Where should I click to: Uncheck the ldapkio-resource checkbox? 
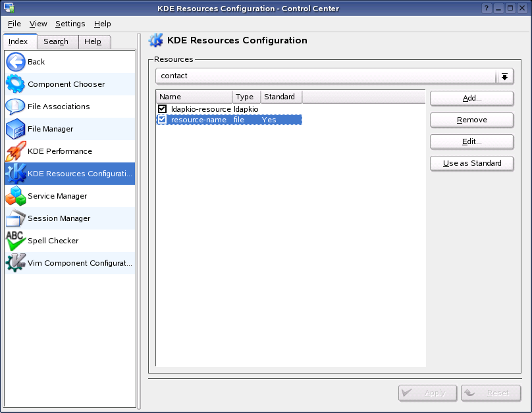(162, 109)
